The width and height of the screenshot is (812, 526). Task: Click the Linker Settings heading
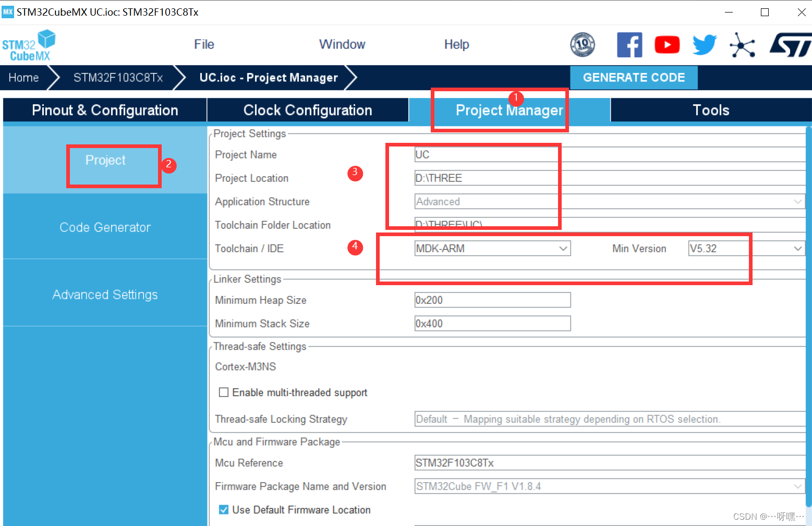247,279
